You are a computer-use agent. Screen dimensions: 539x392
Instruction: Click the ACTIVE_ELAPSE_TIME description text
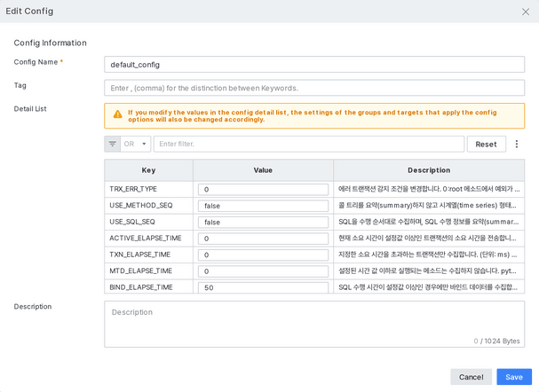coord(427,239)
